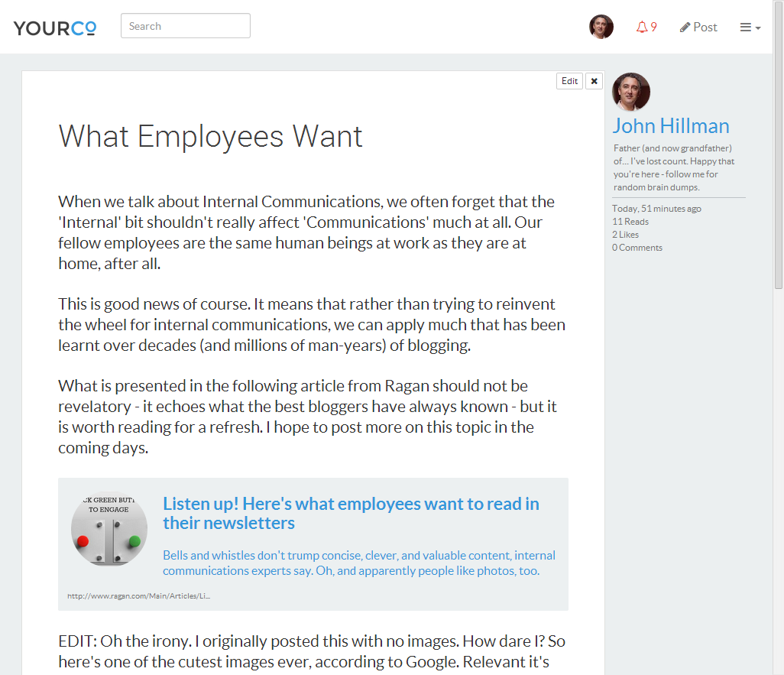Click inside the Search field
This screenshot has height=675, width=784.
(186, 26)
